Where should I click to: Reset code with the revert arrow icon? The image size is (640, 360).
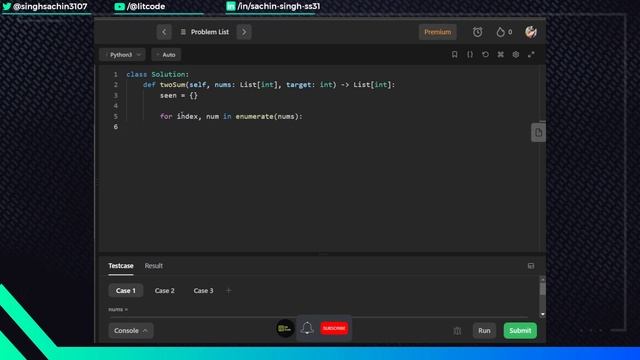point(485,54)
